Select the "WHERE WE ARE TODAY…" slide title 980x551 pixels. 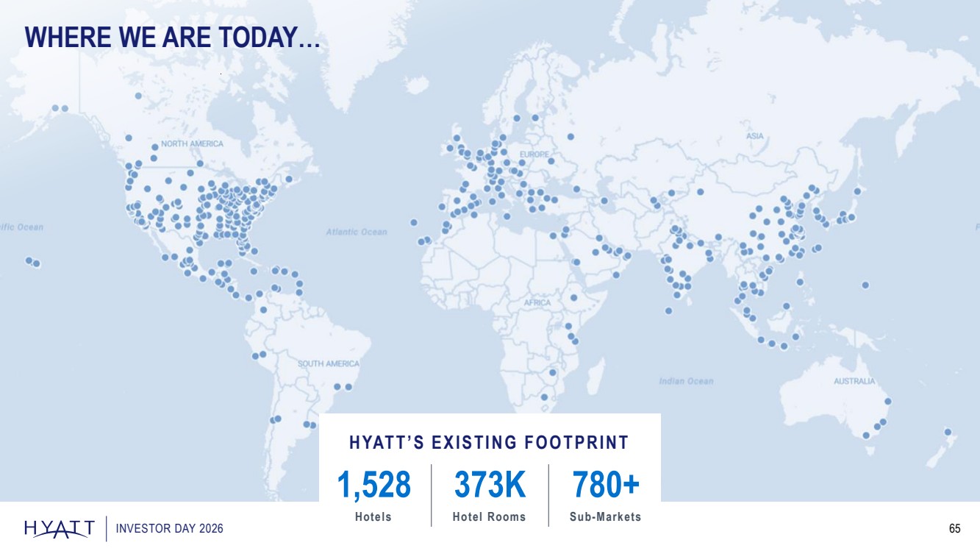click(x=173, y=38)
